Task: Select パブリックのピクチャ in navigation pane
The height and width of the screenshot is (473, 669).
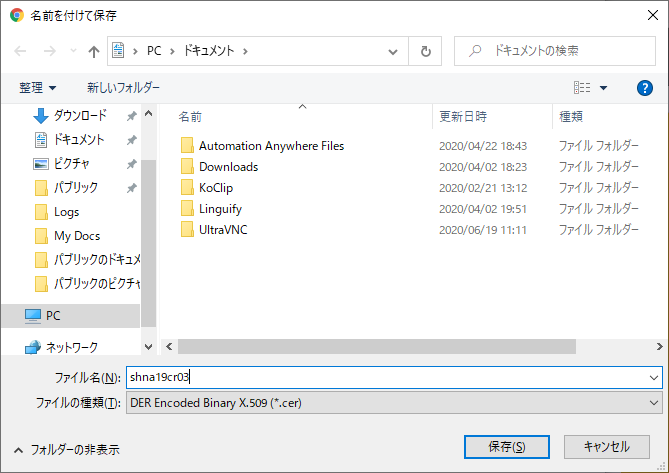Action: [87, 283]
